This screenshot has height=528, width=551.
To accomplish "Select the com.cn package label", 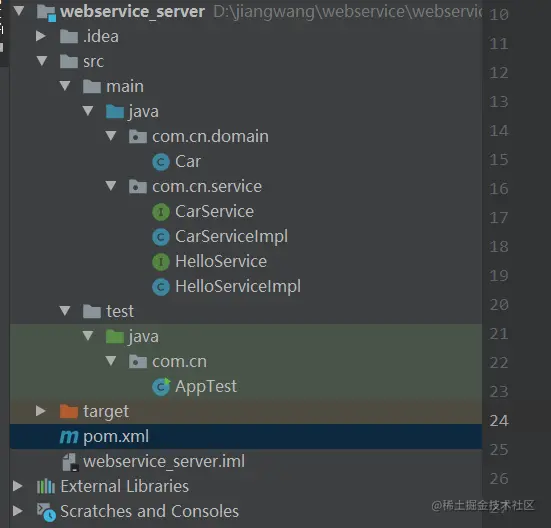I will (x=180, y=362).
